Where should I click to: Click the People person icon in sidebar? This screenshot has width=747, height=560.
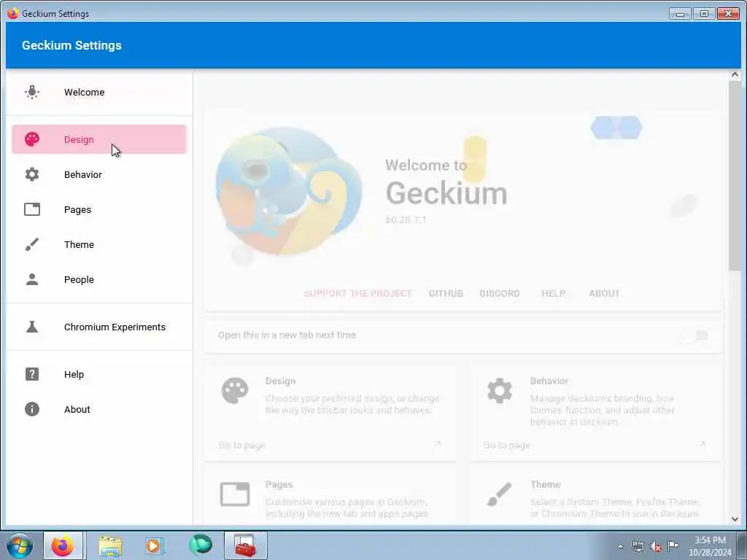(x=32, y=279)
